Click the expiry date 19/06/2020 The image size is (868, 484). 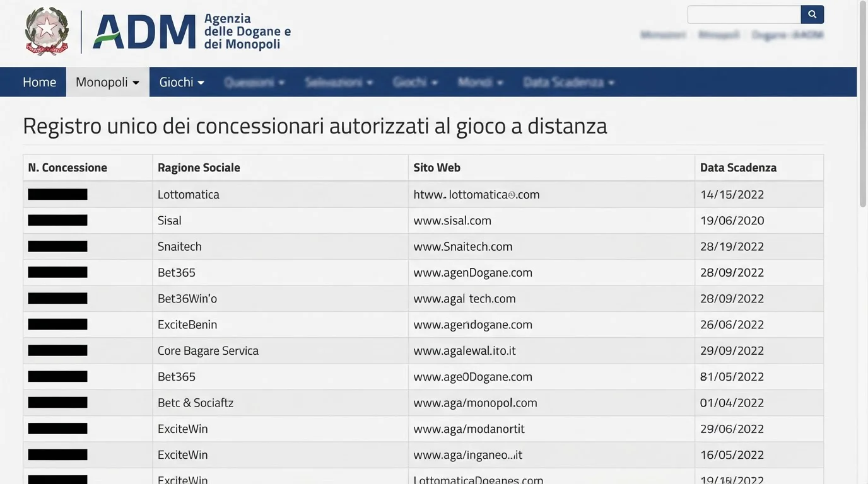(x=732, y=221)
